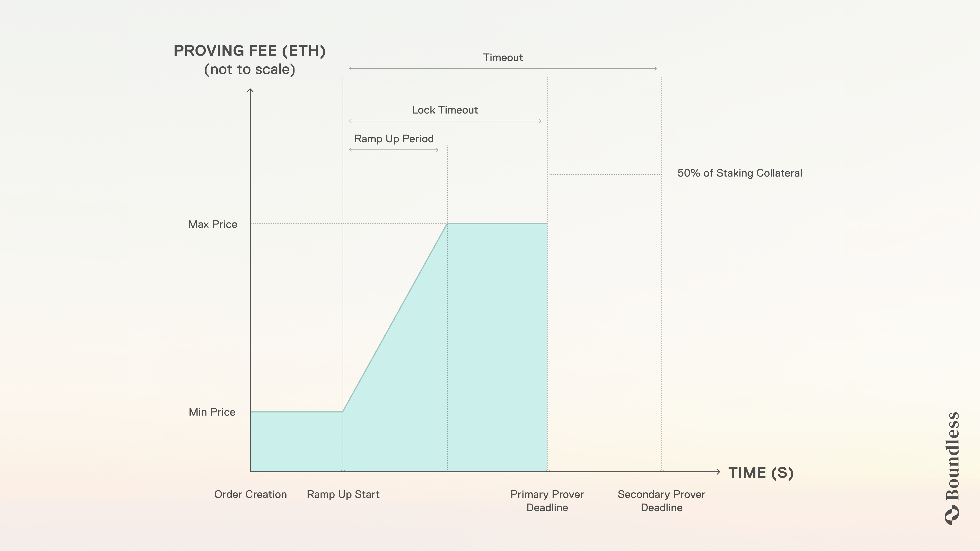The width and height of the screenshot is (980, 551).
Task: Select the Min Price label
Action: click(x=212, y=412)
